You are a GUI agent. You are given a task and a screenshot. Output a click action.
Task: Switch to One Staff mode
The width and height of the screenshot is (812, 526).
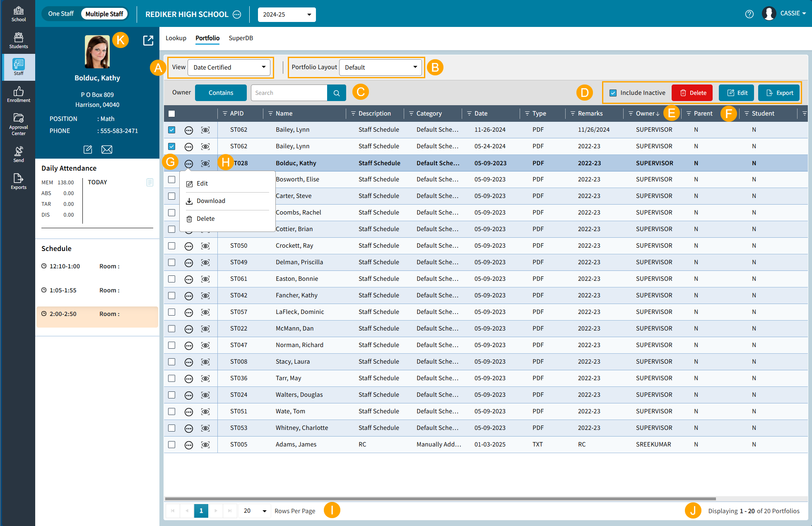tap(61, 14)
